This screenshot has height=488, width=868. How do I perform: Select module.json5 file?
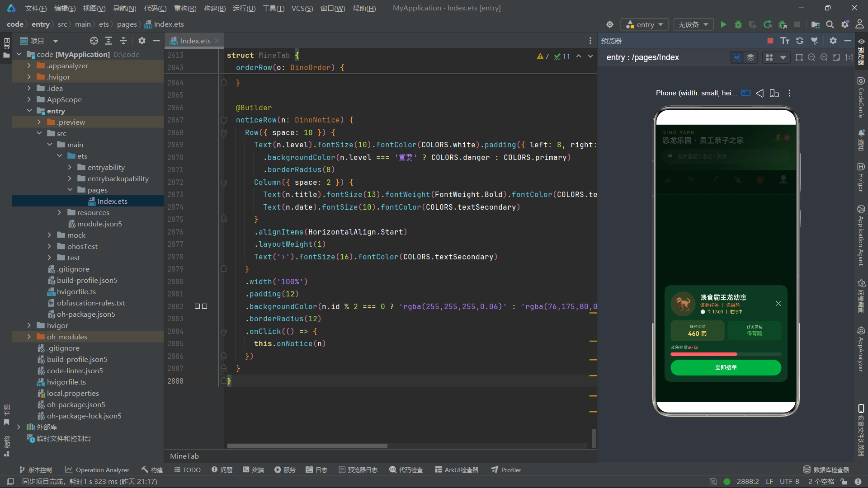[99, 224]
